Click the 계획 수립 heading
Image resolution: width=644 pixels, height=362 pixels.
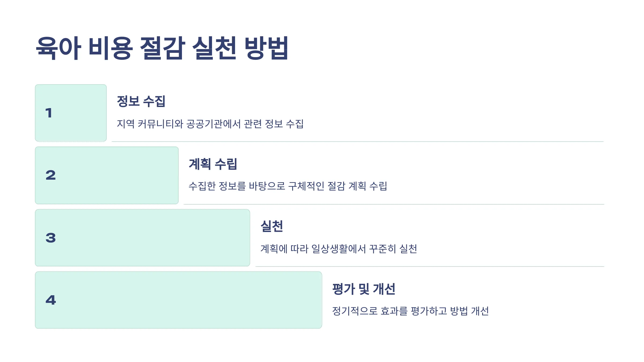point(213,164)
